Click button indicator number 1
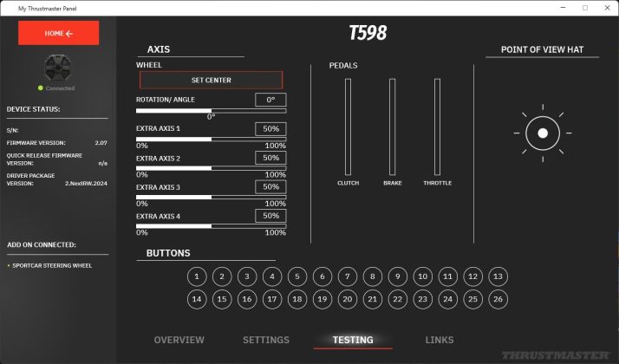 click(x=197, y=277)
